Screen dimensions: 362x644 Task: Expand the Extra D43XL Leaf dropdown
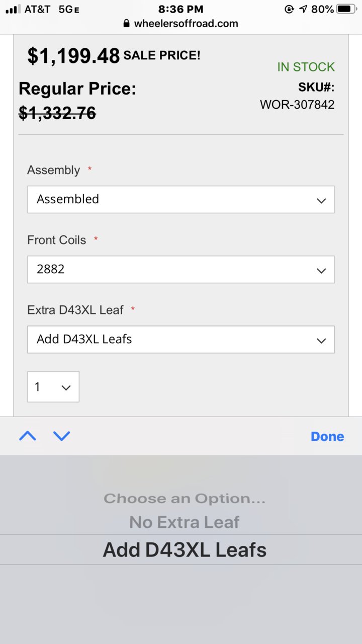181,339
